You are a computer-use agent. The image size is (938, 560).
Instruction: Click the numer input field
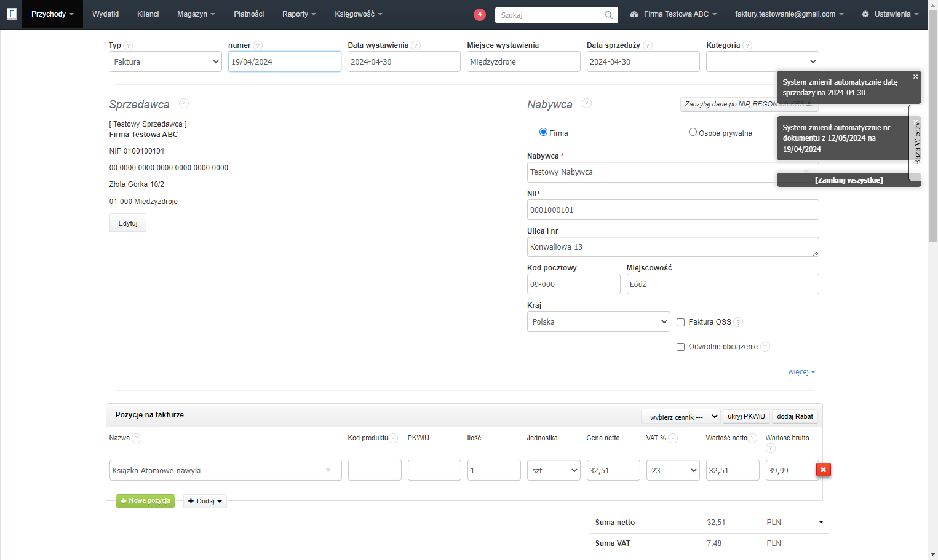pyautogui.click(x=285, y=61)
